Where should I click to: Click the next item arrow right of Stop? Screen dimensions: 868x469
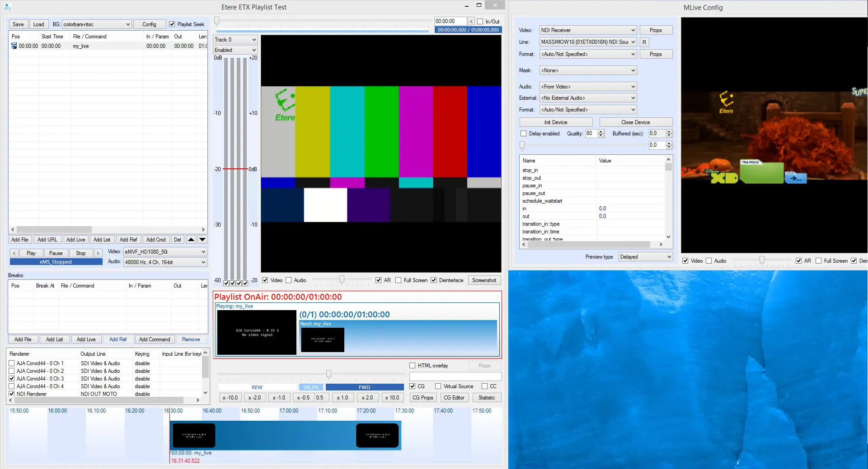(98, 253)
